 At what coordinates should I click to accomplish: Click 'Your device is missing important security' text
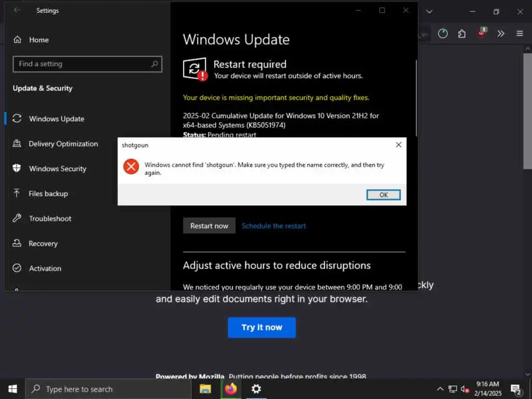[276, 98]
